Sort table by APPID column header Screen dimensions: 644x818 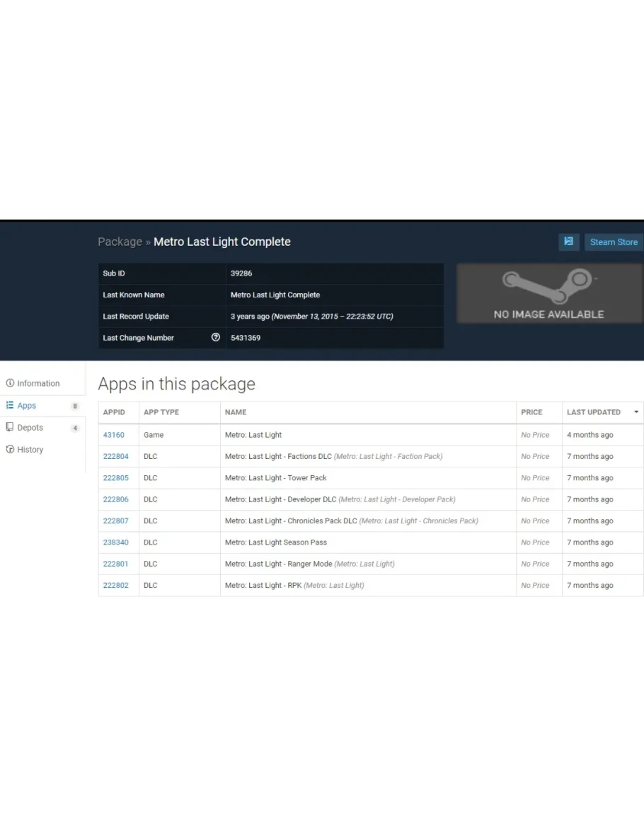[114, 412]
